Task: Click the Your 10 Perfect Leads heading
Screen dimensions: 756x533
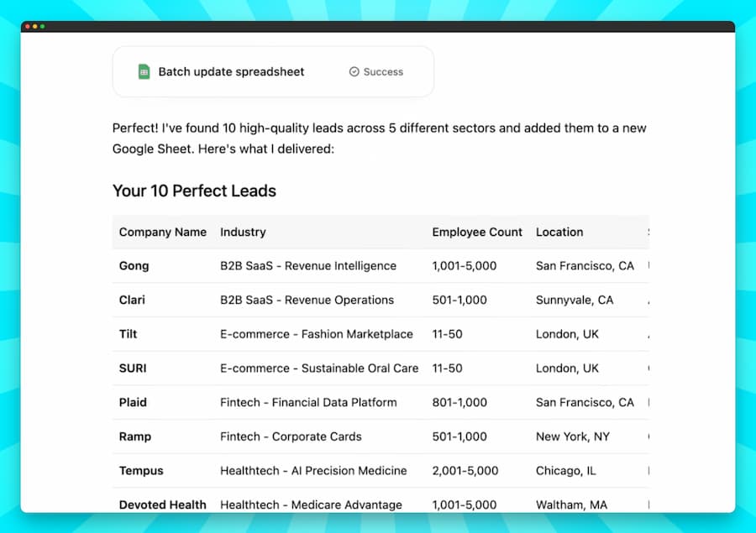Action: pos(194,191)
